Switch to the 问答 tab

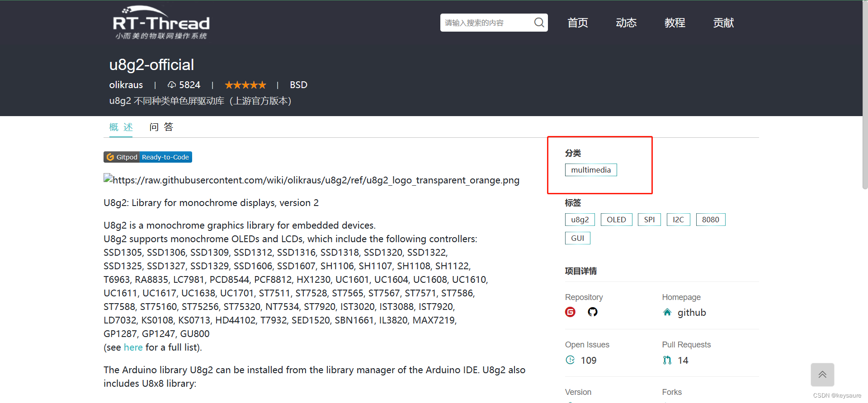tap(161, 127)
